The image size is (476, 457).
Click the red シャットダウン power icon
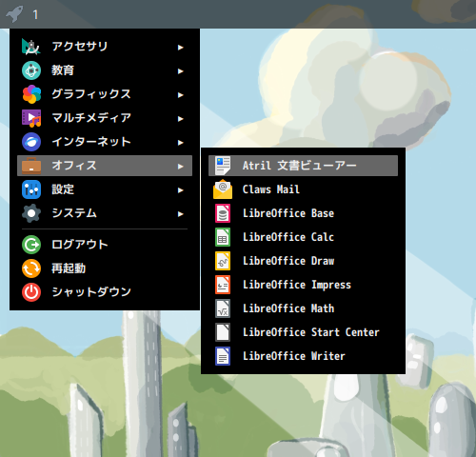coord(31,292)
